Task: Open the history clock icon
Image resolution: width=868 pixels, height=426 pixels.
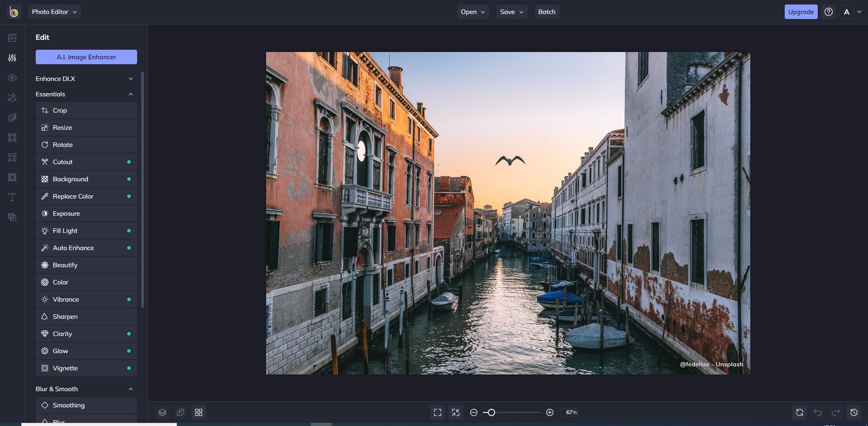Action: 854,412
